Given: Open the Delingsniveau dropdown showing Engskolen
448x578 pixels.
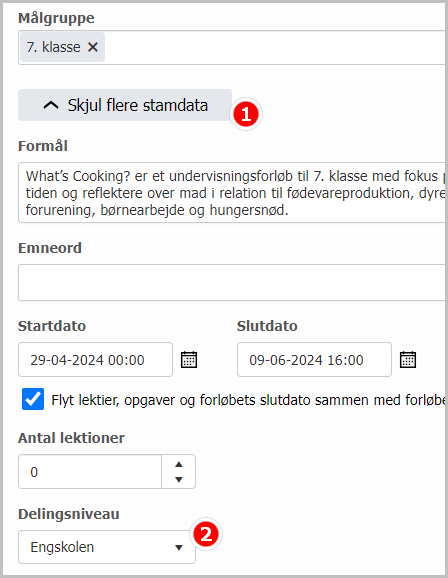Looking at the screenshot, I should 107,547.
